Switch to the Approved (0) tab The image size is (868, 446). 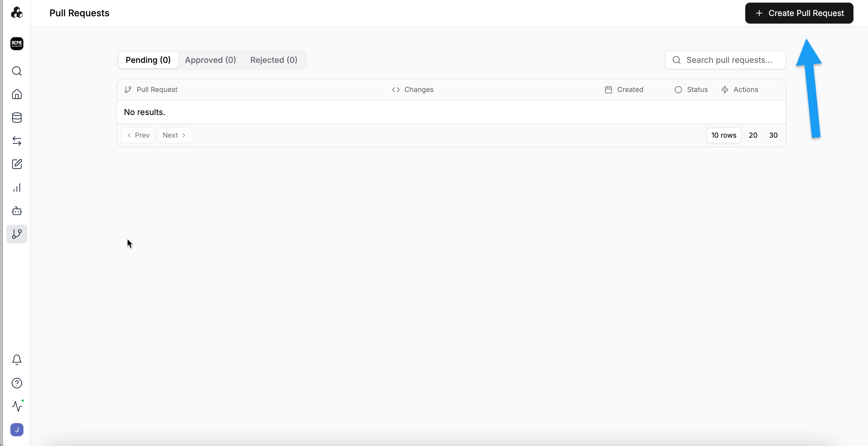pos(210,60)
